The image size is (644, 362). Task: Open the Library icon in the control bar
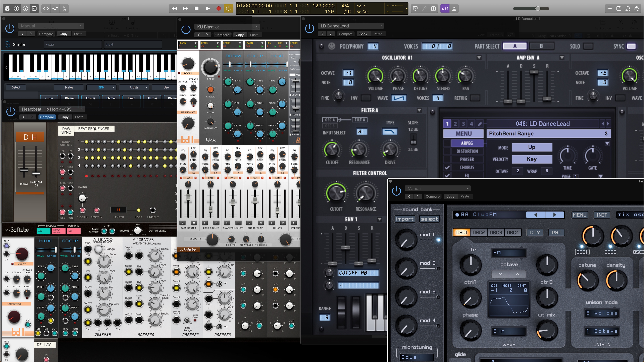coord(7,8)
